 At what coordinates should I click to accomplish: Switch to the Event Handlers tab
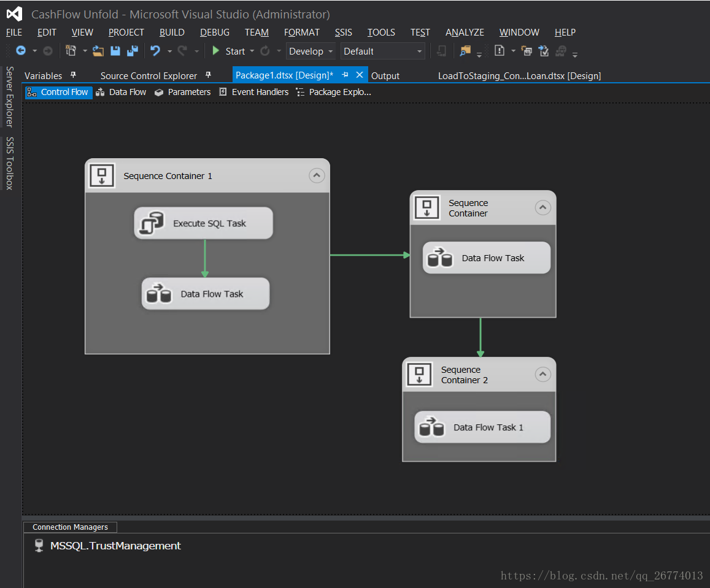[x=253, y=92]
